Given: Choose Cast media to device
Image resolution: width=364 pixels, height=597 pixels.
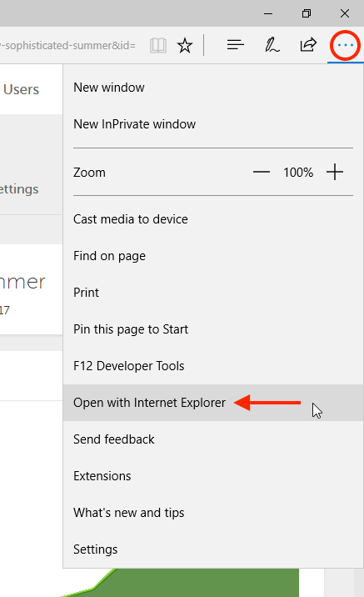Looking at the screenshot, I should coord(213,219).
